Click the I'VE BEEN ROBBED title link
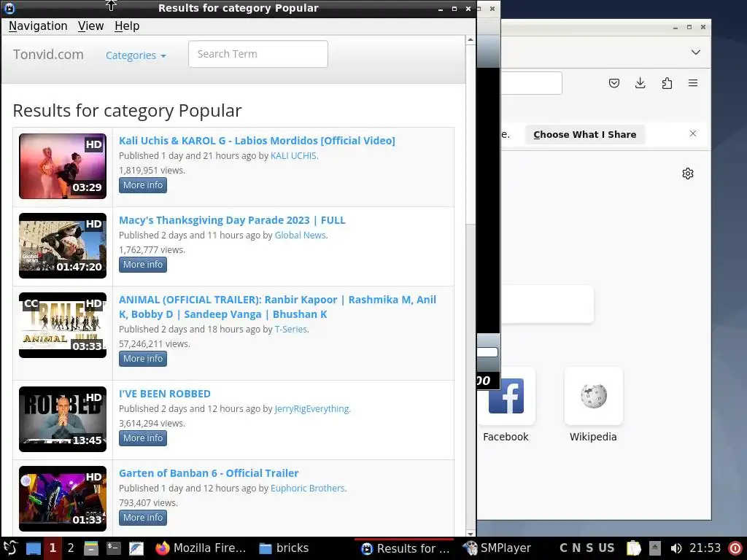The image size is (747, 560). pos(164,394)
